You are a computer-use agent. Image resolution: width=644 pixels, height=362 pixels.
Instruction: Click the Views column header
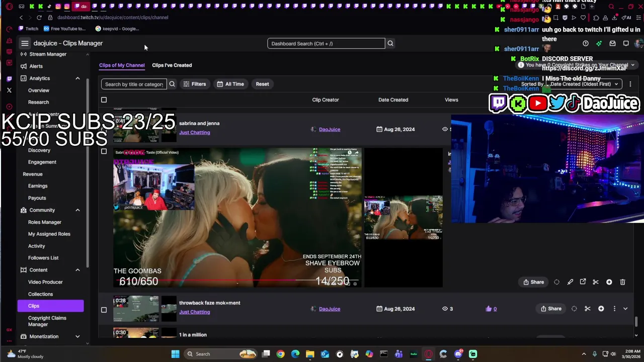coord(451,100)
